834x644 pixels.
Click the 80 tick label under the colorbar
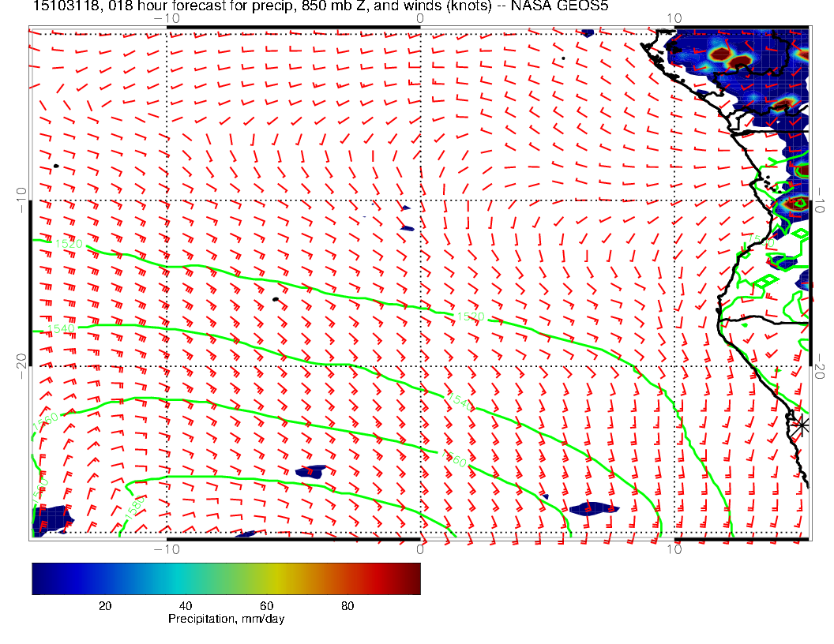click(347, 605)
